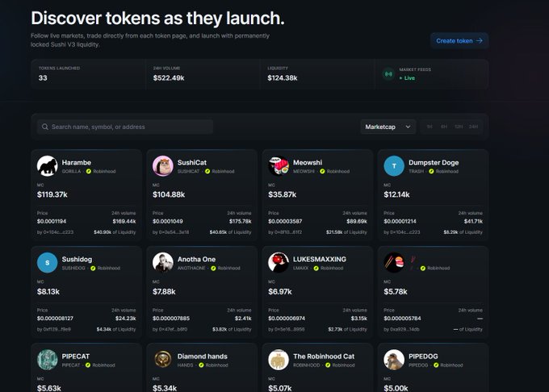Click Dumpster Doge's $12.14k market cap
Viewport: 549px width, 392px height.
pos(396,194)
